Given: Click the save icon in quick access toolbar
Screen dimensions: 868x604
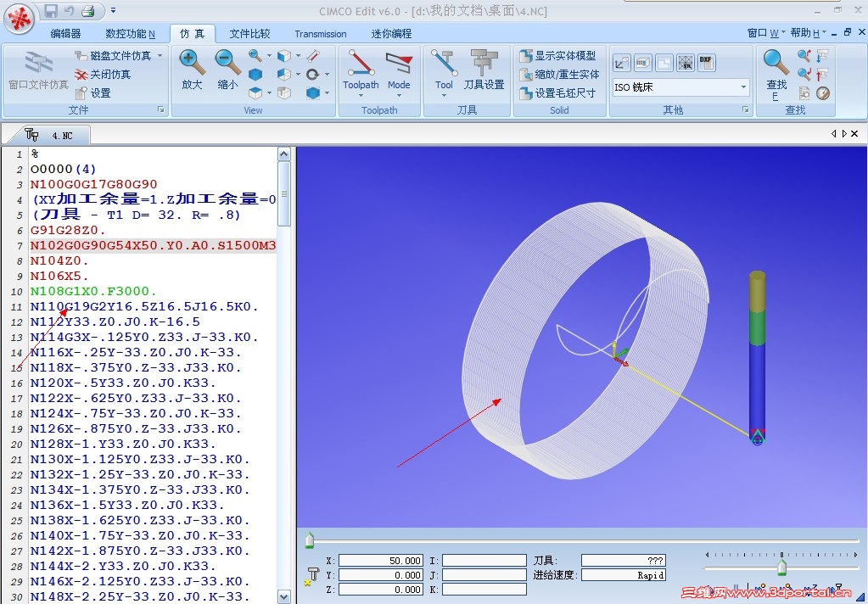Looking at the screenshot, I should 51,10.
